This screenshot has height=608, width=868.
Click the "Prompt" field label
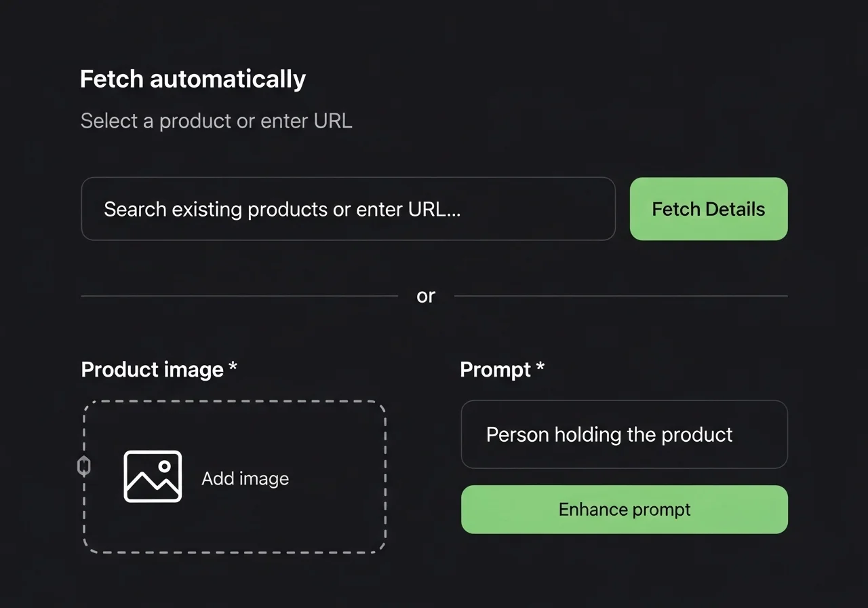coord(495,370)
